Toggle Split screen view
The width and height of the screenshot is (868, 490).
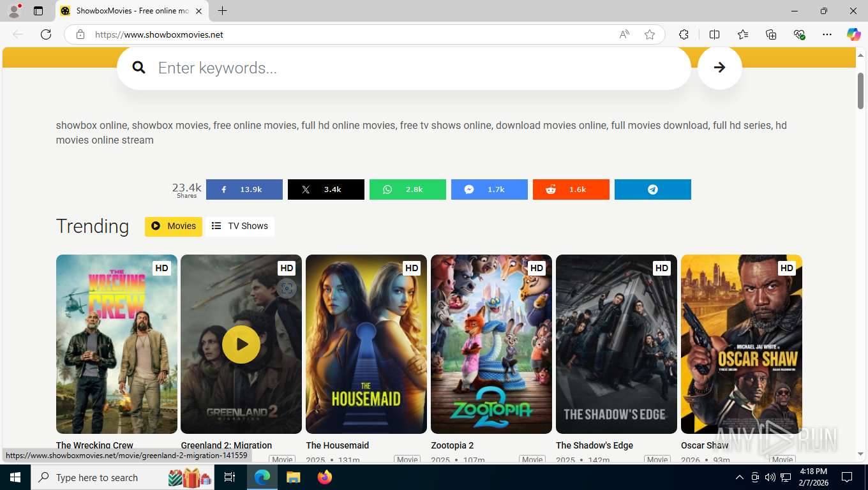(714, 34)
